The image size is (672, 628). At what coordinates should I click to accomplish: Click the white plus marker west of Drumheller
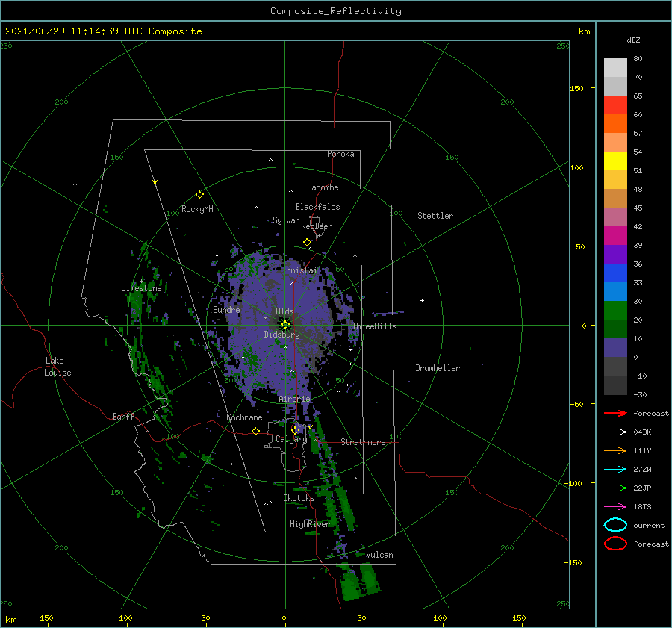coord(422,300)
